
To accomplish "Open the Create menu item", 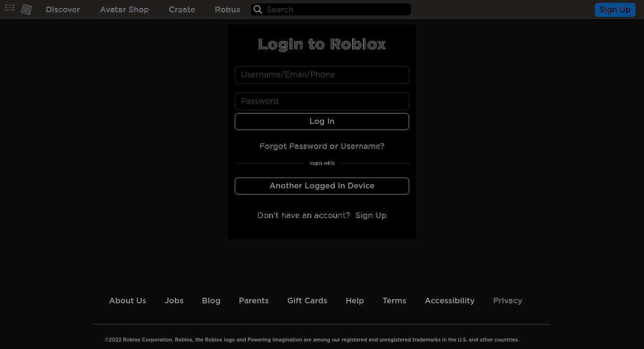I will 182,9.
